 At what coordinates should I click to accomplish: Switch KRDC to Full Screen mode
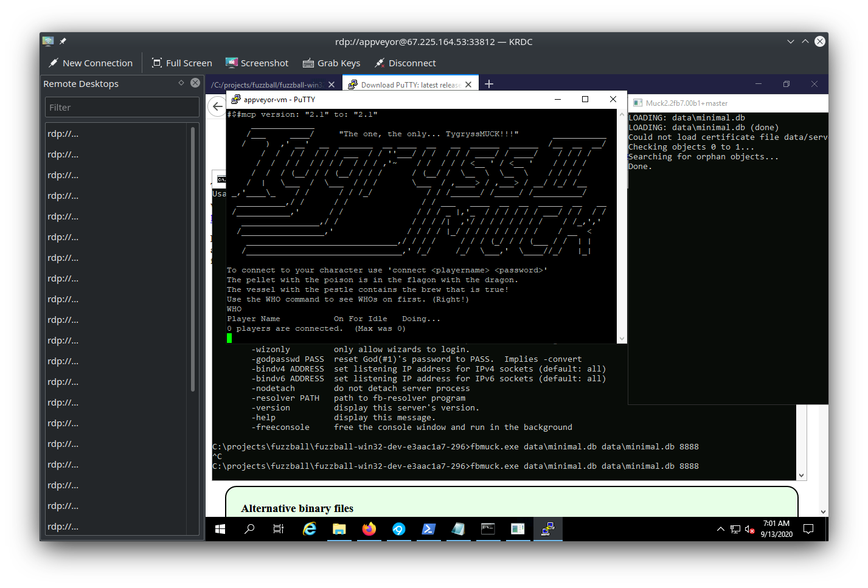(182, 63)
